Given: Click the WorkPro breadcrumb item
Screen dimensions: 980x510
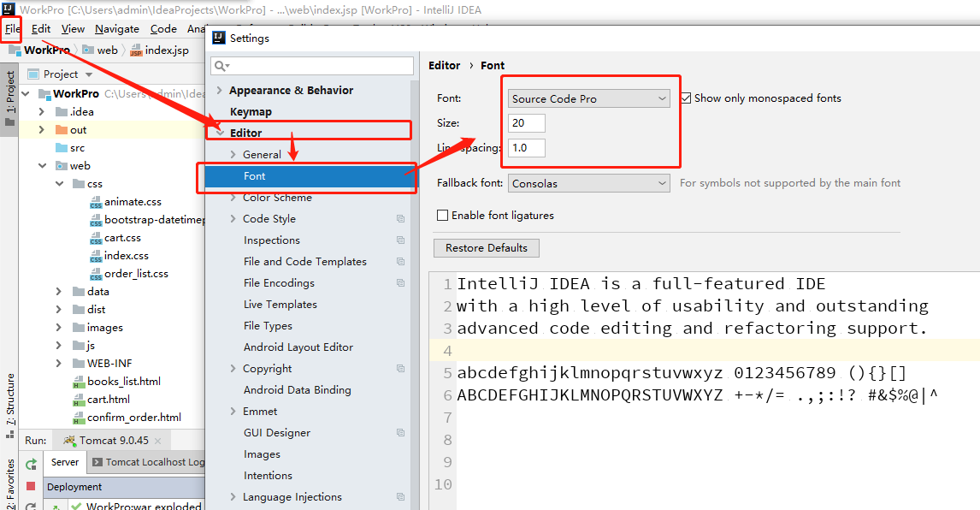Looking at the screenshot, I should coord(38,50).
